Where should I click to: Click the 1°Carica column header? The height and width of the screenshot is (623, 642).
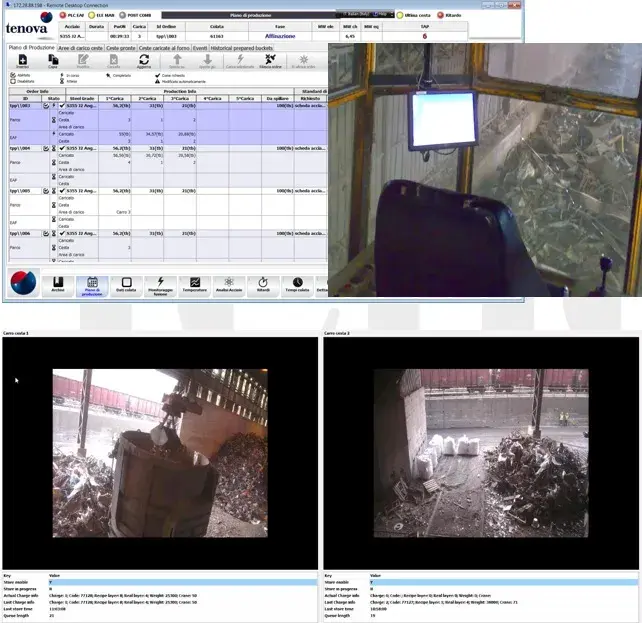coord(115,99)
